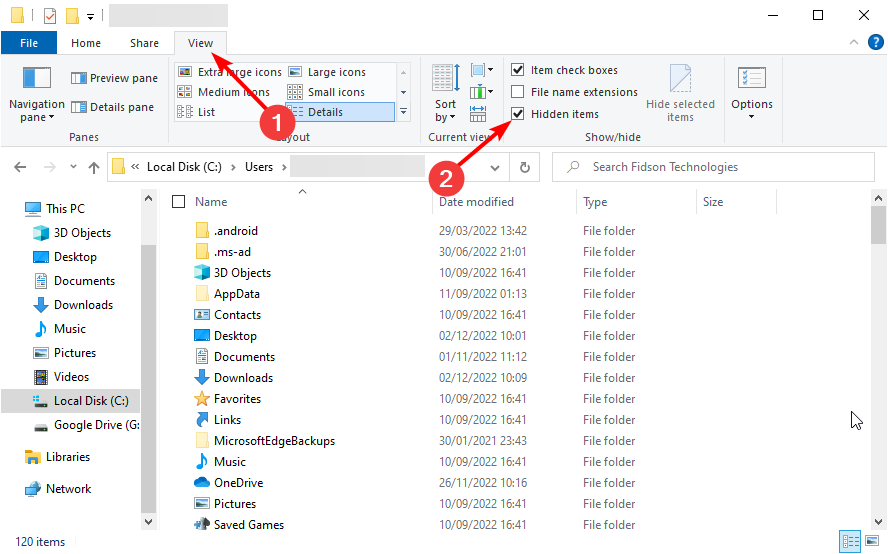Image resolution: width=888 pixels, height=554 pixels.
Task: Choose Large icons layout
Action: coord(327,72)
